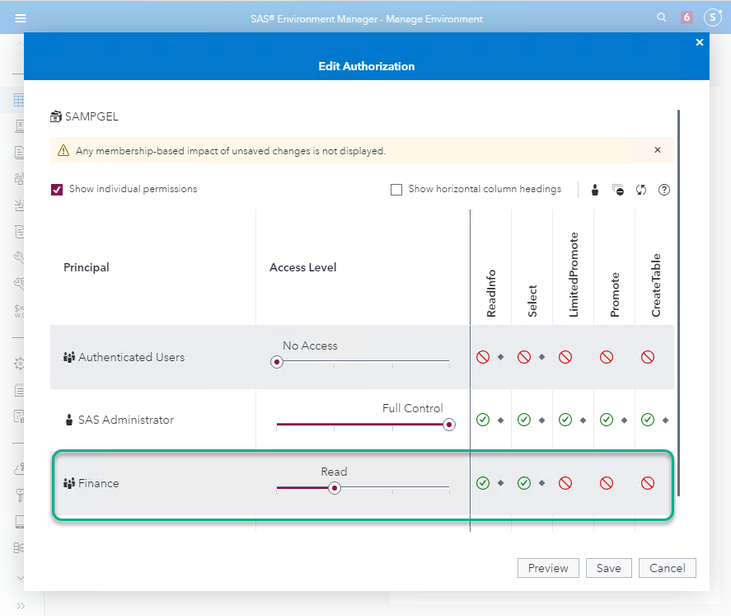The image size is (731, 616).
Task: Click the sidebar gear settings icon
Action: [19, 364]
